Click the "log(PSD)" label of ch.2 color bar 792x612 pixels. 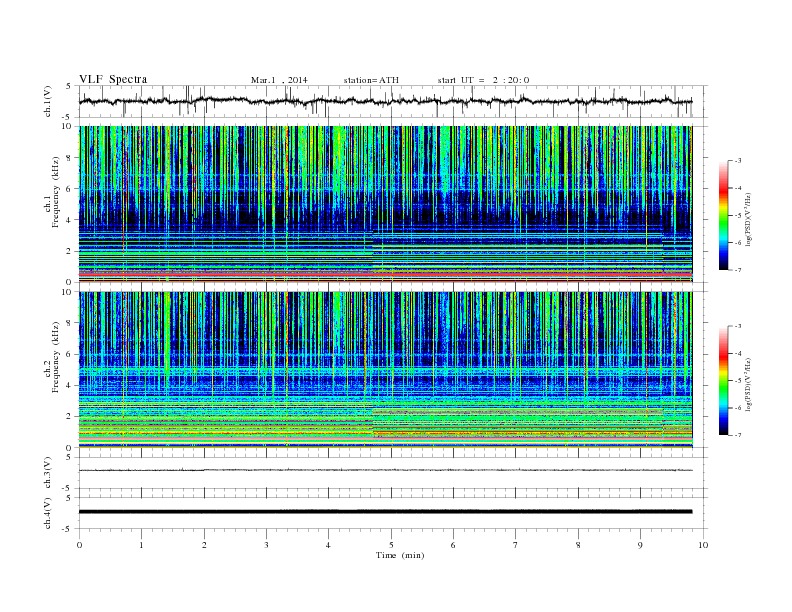(749, 384)
